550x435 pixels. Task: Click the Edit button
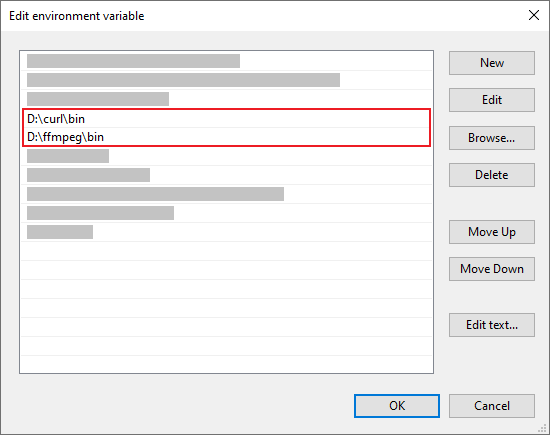pos(492,100)
